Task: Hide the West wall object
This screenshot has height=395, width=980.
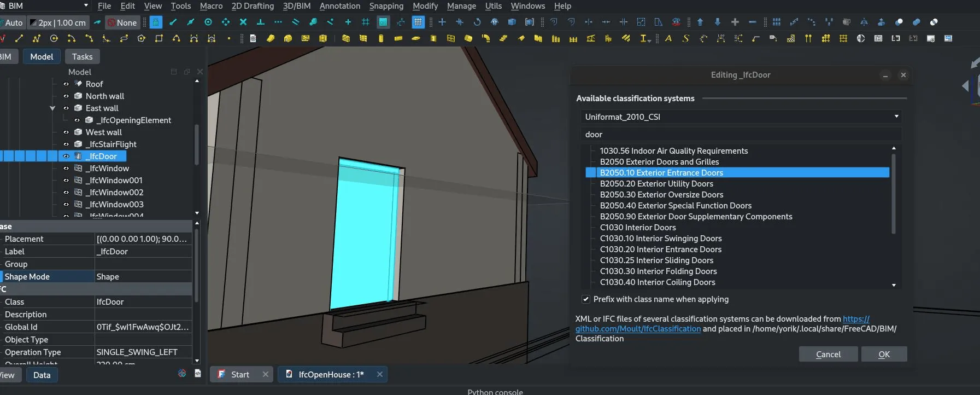Action: click(66, 132)
